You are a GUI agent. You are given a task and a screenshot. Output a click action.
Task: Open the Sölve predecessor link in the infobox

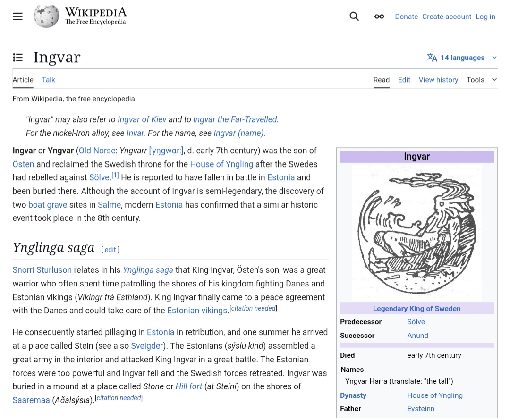[416, 322]
